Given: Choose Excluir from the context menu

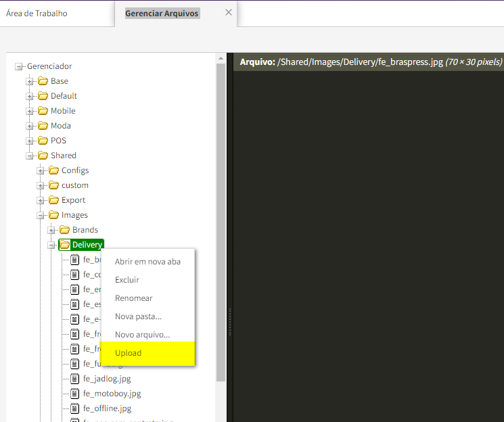Looking at the screenshot, I should tap(148, 280).
